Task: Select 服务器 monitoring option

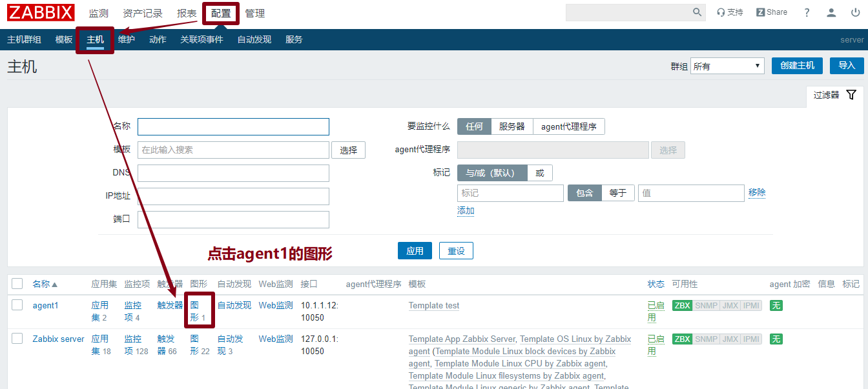Action: [512, 126]
